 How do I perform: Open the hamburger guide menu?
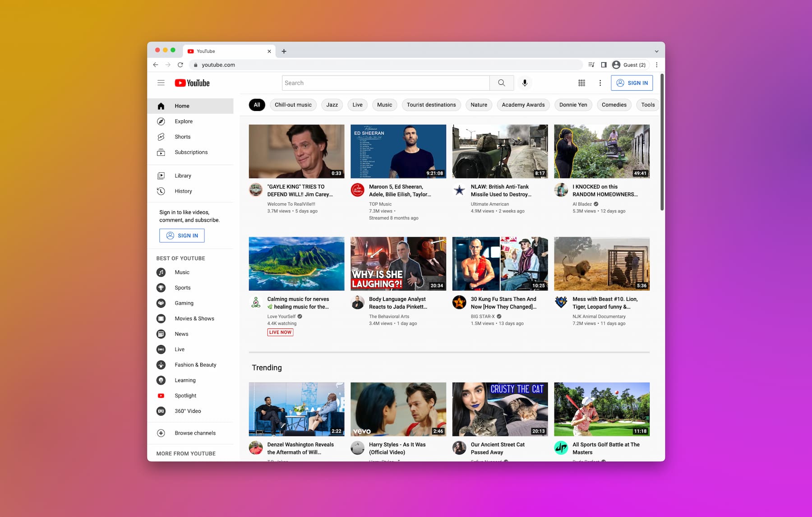tap(161, 83)
